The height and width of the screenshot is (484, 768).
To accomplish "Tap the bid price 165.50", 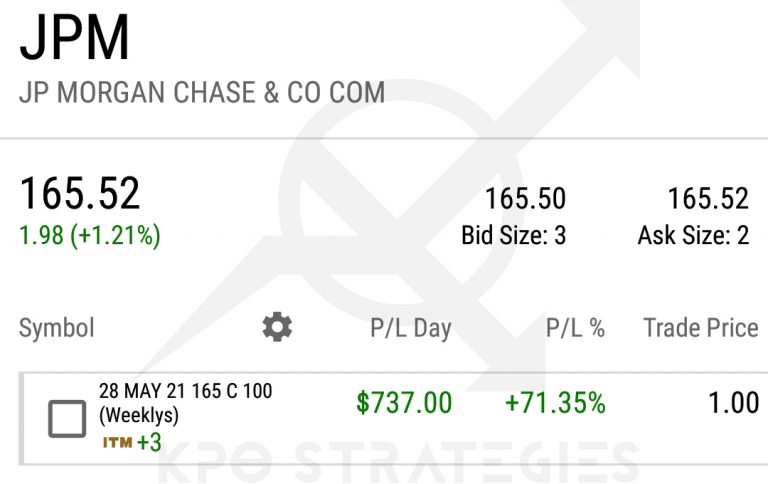I will 525,199.
